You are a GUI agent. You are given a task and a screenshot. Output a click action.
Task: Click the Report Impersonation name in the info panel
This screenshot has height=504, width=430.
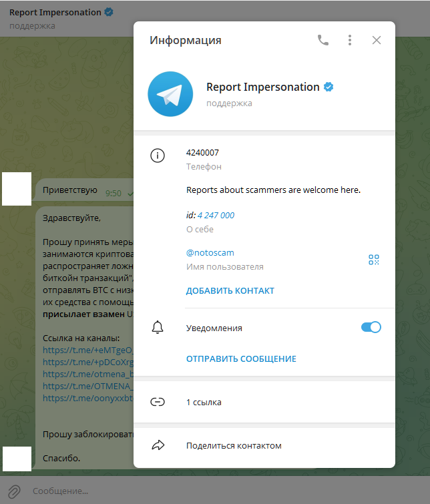(x=263, y=87)
